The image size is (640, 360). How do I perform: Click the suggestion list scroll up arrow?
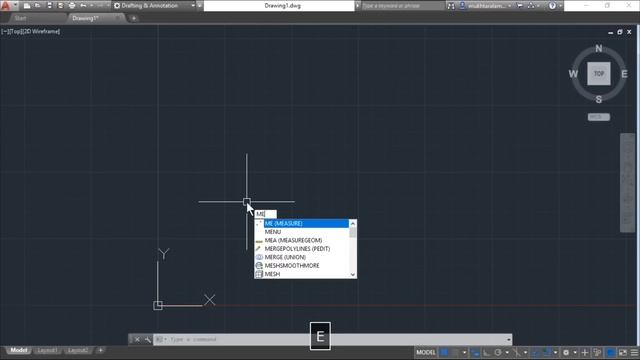[x=353, y=223]
